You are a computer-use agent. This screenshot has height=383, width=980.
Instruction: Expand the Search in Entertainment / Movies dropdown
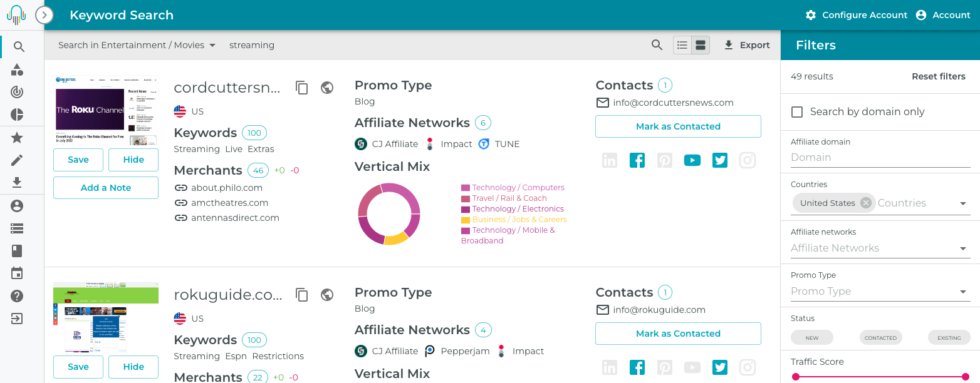tap(137, 45)
